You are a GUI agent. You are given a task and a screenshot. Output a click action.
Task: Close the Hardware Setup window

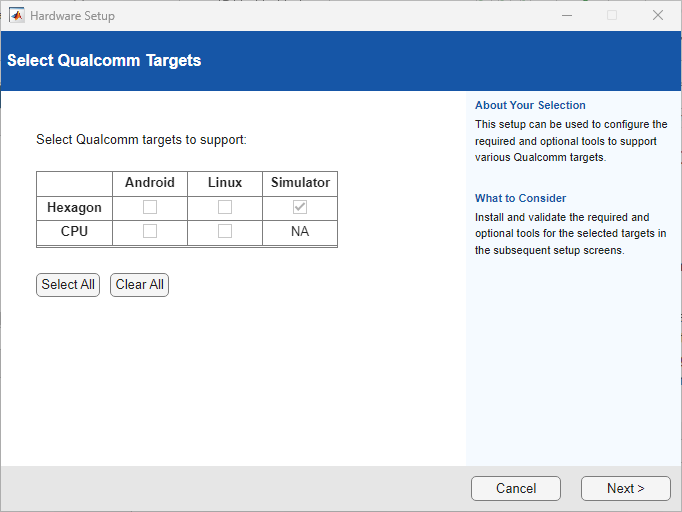pos(657,15)
